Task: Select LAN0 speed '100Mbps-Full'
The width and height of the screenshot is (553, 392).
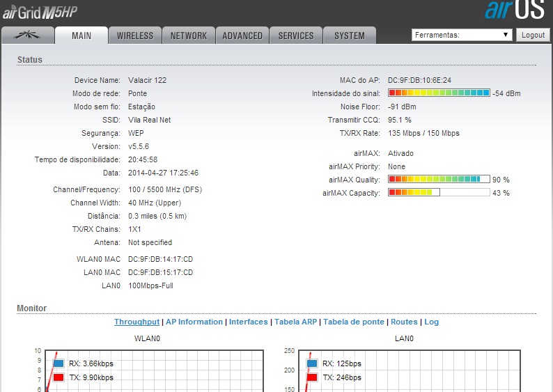Action: (x=150, y=286)
